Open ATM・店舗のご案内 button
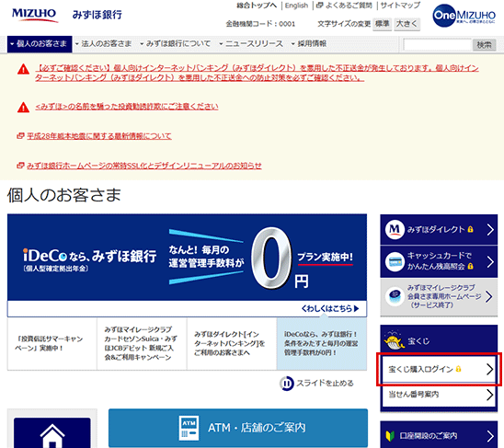 tap(238, 428)
